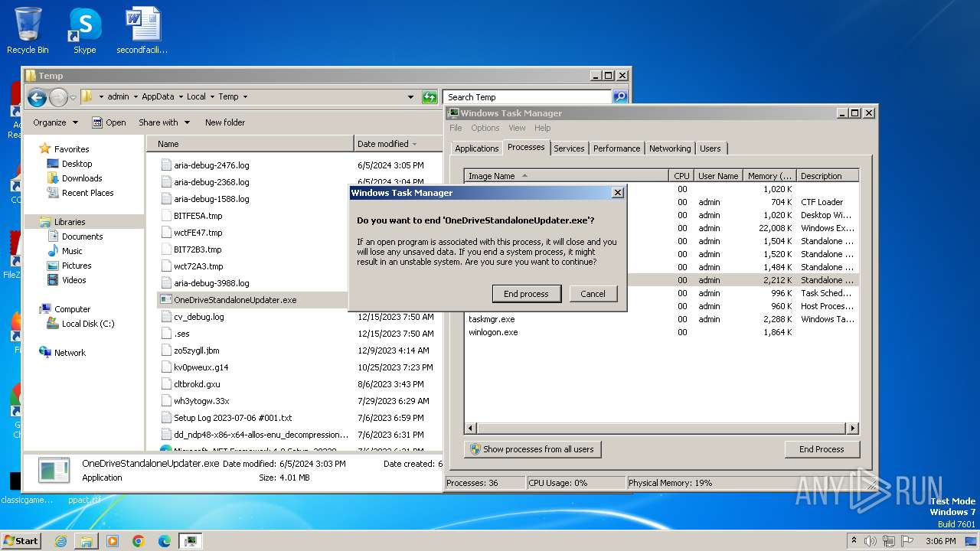
Task: Open the recent pages dropdown arrow
Action: [x=73, y=97]
